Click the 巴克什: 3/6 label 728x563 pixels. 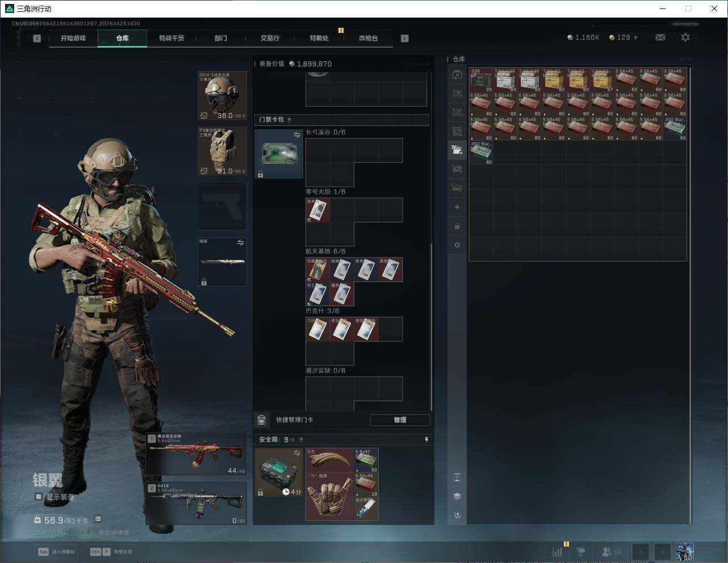coord(323,311)
